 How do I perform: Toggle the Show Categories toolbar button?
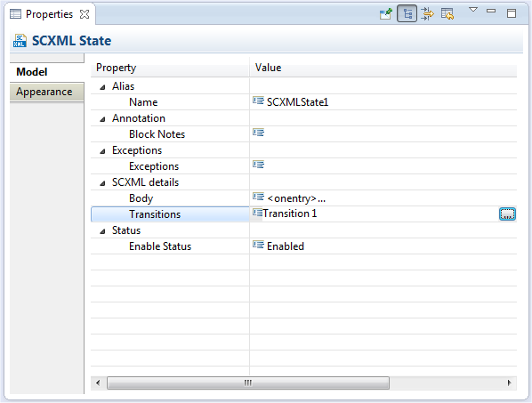pyautogui.click(x=407, y=14)
